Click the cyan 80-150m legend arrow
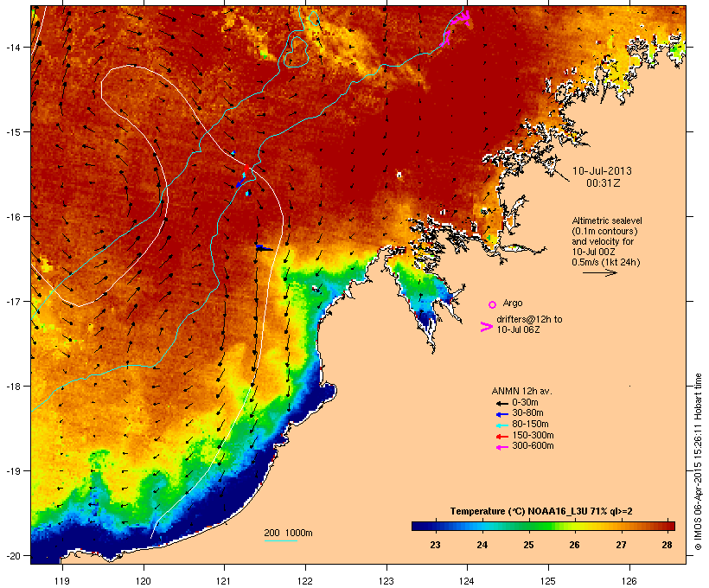709x588 pixels. (501, 425)
